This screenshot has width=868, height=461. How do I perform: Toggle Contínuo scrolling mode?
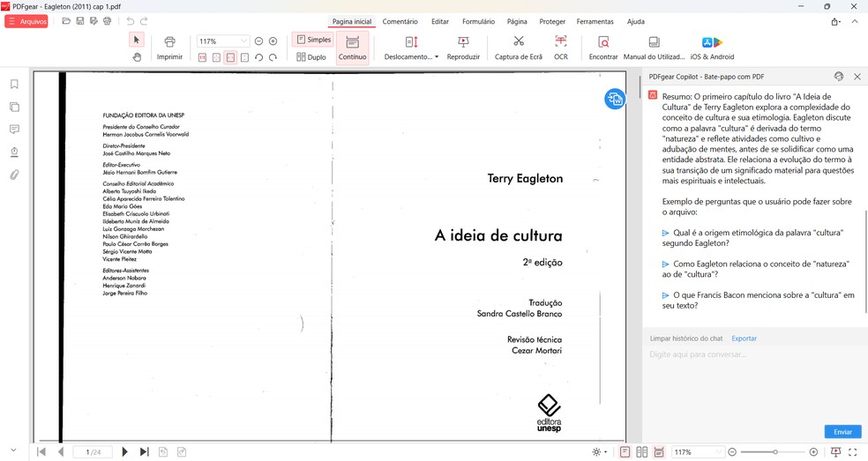(352, 48)
